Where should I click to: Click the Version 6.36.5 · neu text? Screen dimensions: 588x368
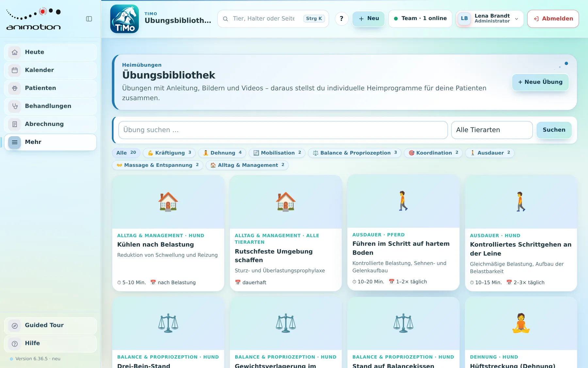click(38, 359)
